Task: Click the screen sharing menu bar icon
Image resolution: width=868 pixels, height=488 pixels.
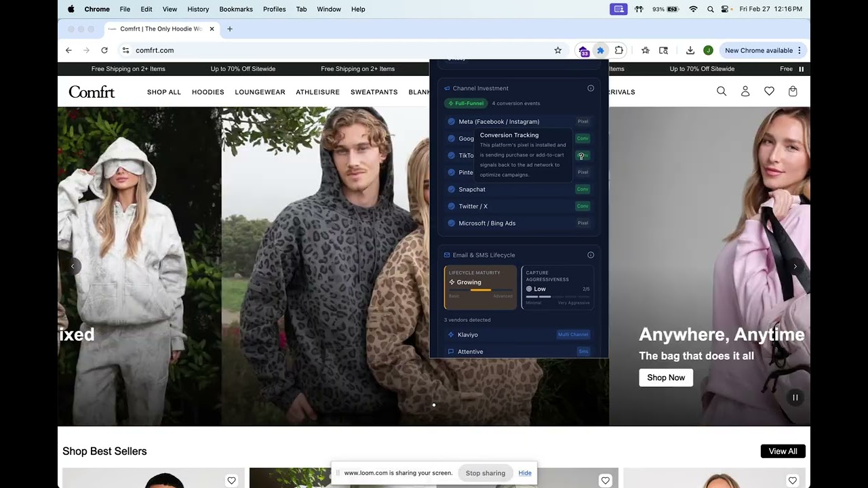Action: (618, 9)
